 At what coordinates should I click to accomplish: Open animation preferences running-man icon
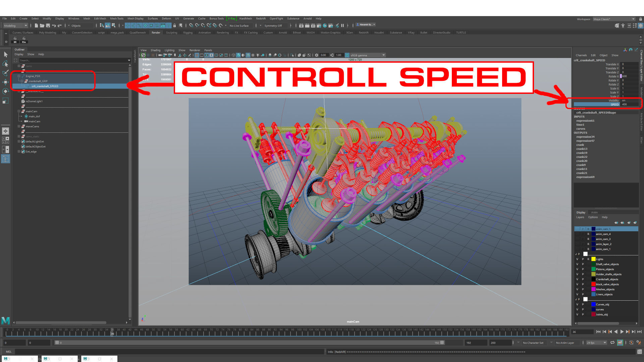pyautogui.click(x=639, y=343)
